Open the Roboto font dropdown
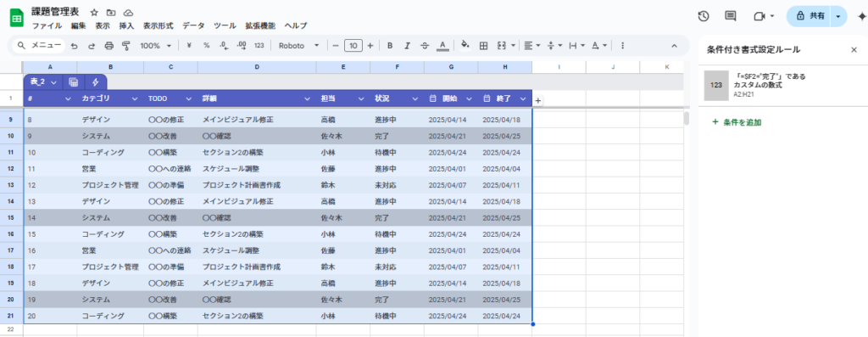This screenshot has width=868, height=337. point(299,46)
